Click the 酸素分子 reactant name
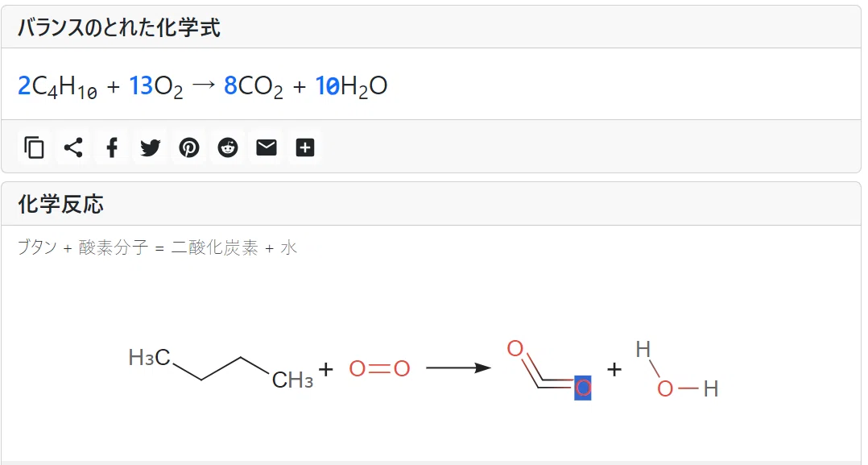The height and width of the screenshot is (465, 868). 114,247
